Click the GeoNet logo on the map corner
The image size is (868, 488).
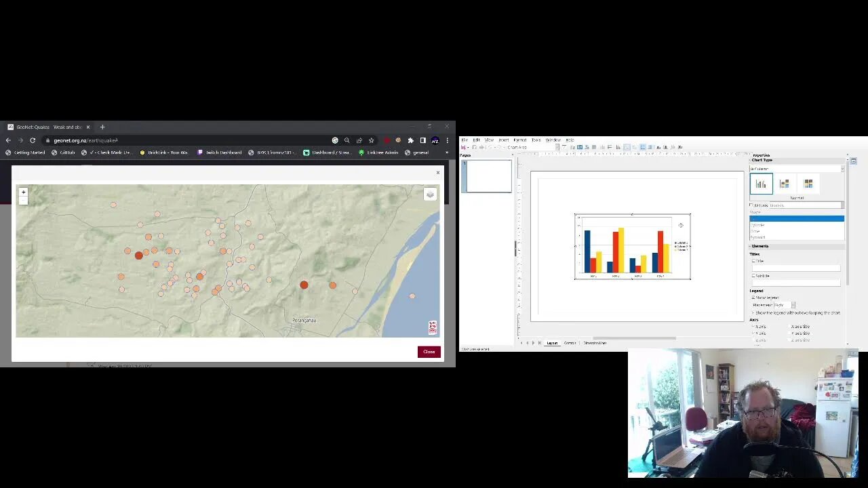pyautogui.click(x=433, y=327)
